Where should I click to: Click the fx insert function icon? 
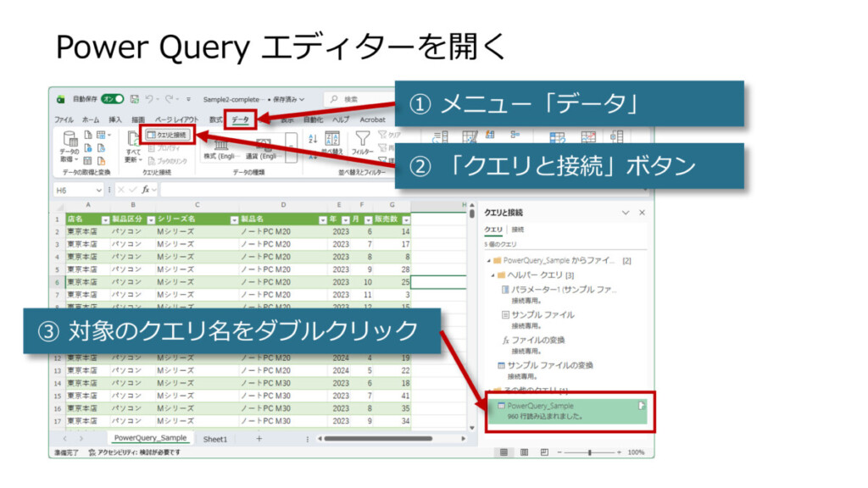tap(147, 190)
